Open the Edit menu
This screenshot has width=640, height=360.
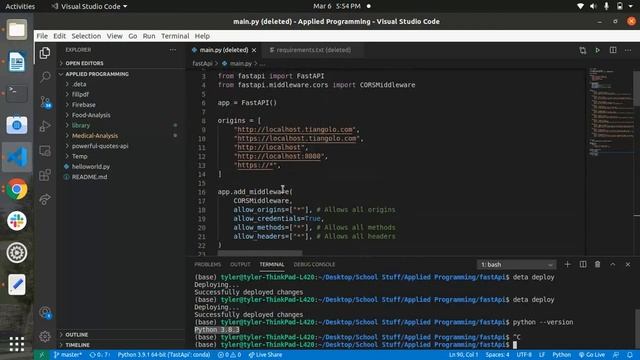[x=59, y=36]
